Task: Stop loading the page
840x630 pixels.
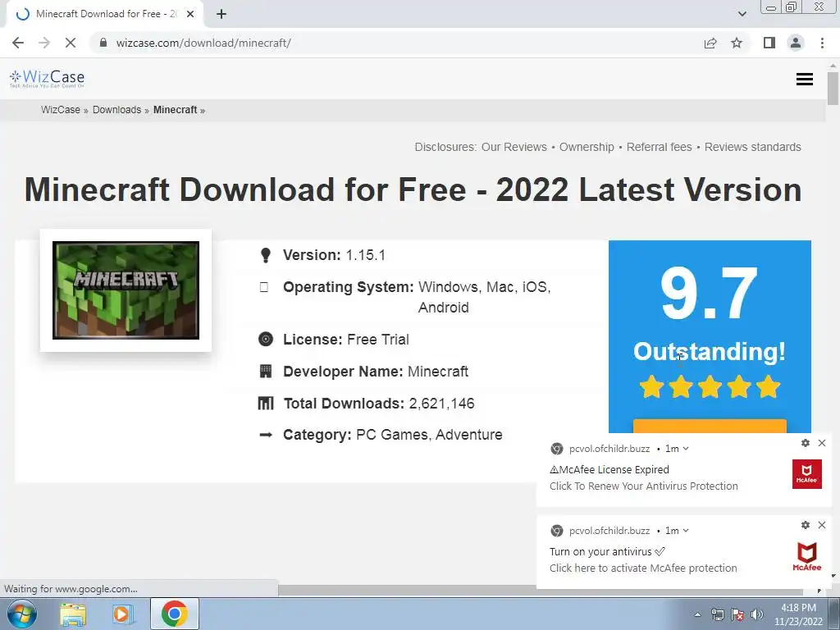Action: [71, 43]
